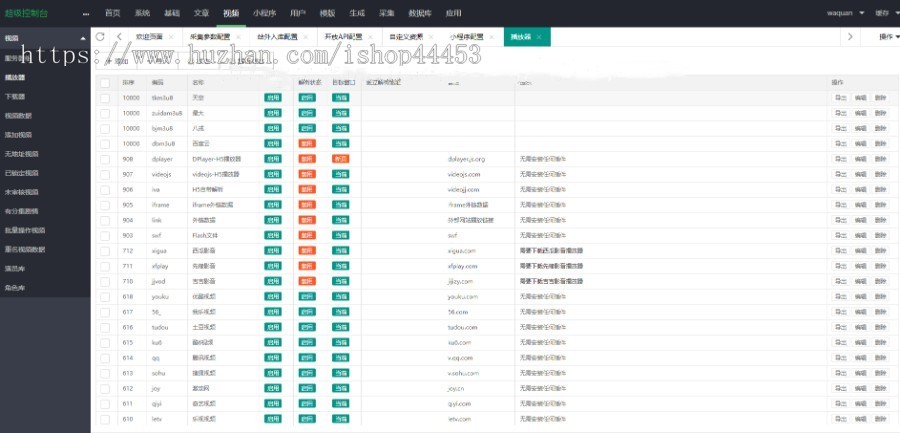Click the videojs.com site text

click(464, 174)
